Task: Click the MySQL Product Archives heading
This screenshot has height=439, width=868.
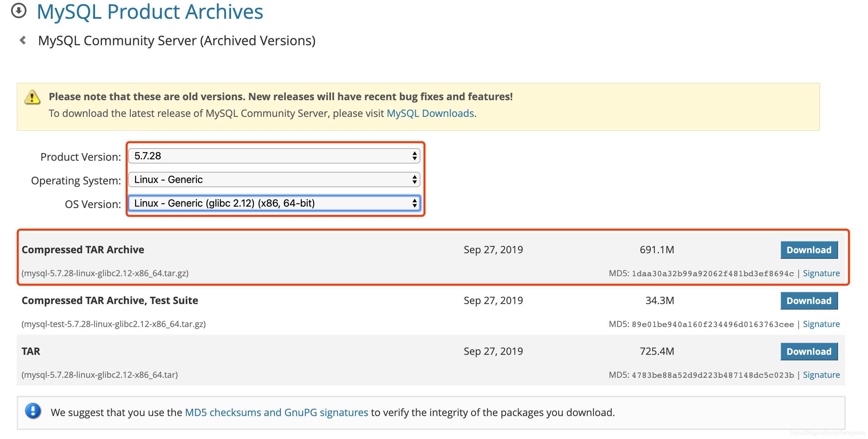Action: click(x=150, y=12)
